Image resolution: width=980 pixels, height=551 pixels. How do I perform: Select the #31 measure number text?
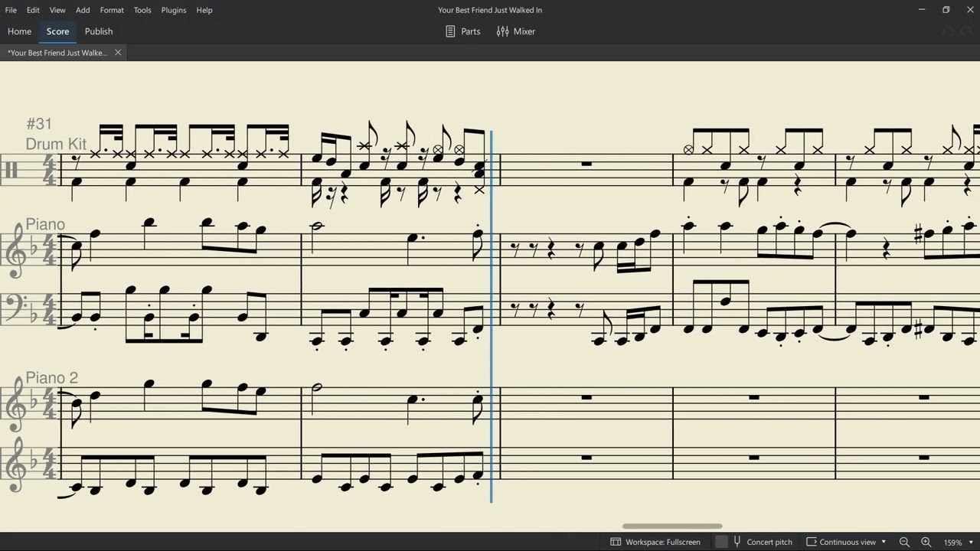tap(39, 124)
